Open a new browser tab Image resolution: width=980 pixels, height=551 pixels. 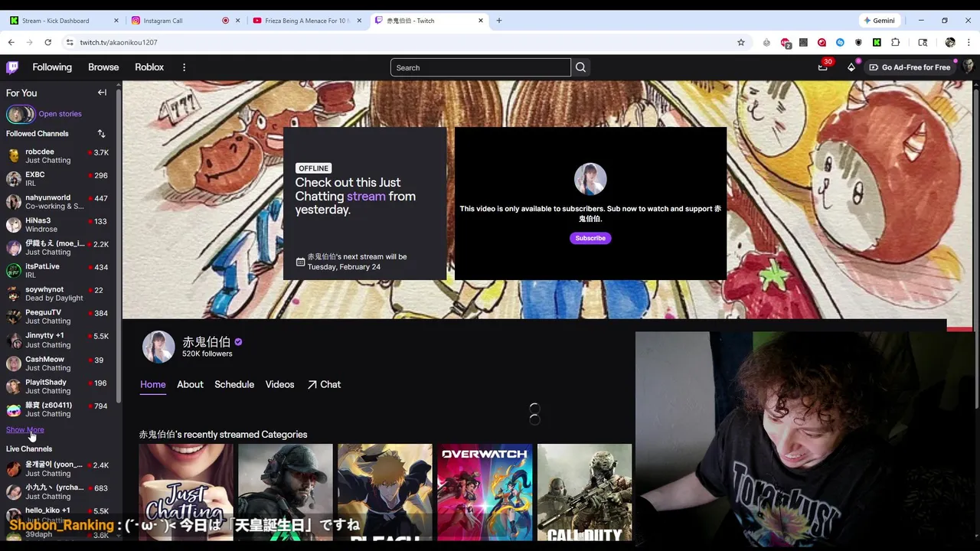click(499, 21)
